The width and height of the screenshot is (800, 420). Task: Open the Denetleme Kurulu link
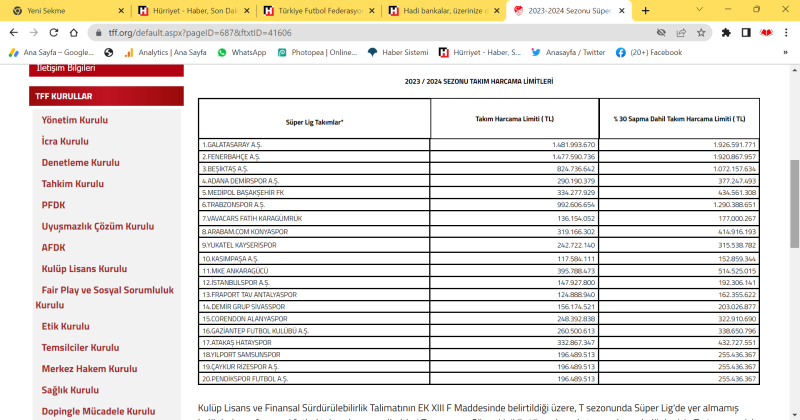tap(80, 162)
